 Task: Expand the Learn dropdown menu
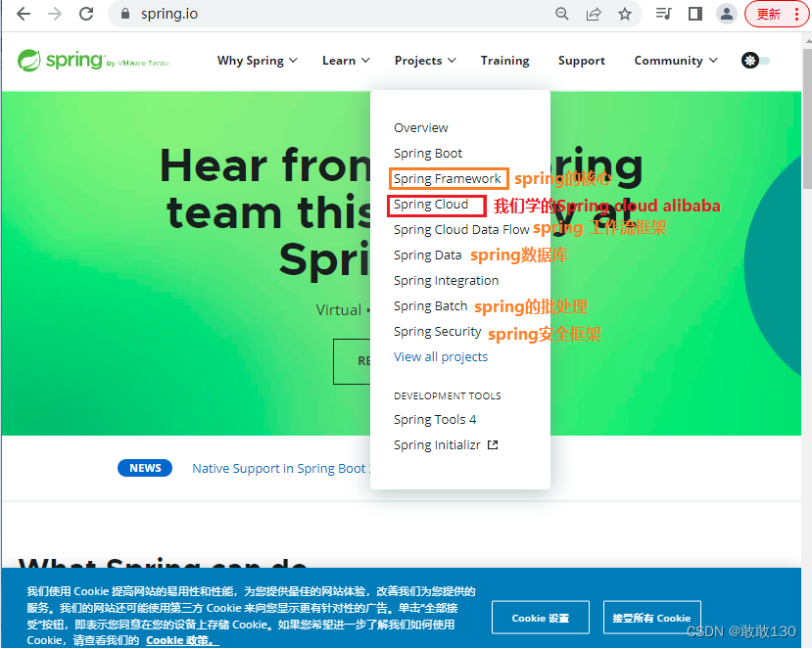pos(344,60)
